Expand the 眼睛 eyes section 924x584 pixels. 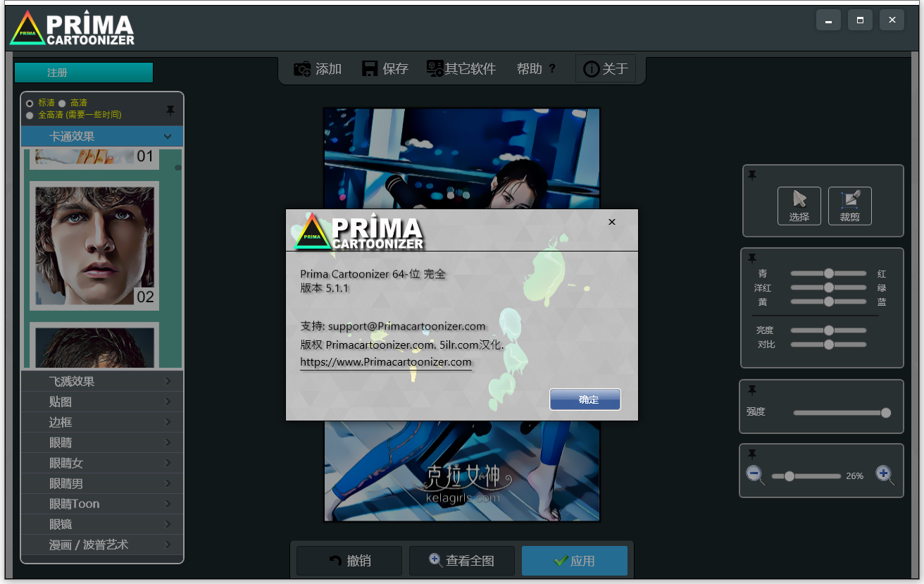pos(102,442)
